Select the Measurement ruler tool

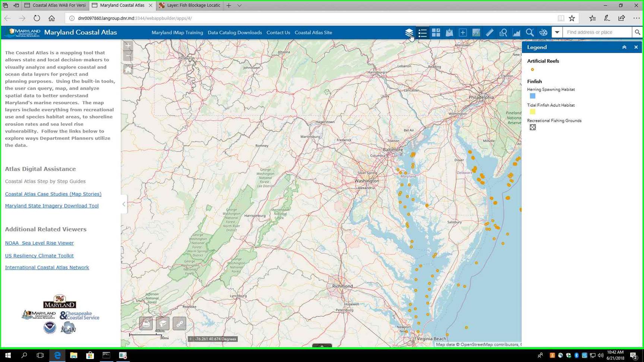(x=489, y=32)
